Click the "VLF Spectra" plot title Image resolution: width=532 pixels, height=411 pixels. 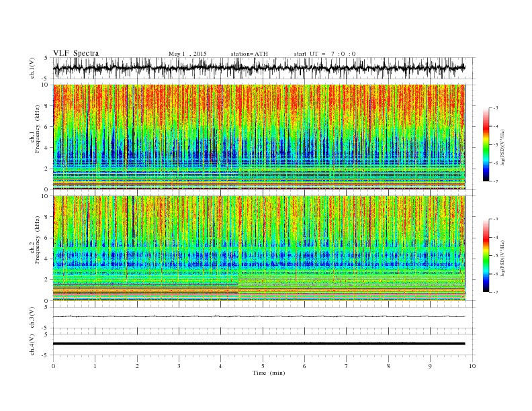tap(76, 53)
